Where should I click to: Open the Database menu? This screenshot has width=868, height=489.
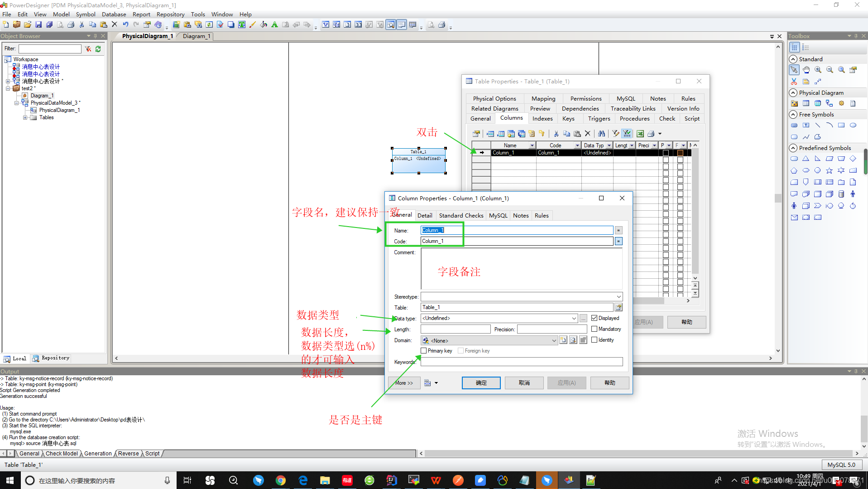tap(114, 14)
